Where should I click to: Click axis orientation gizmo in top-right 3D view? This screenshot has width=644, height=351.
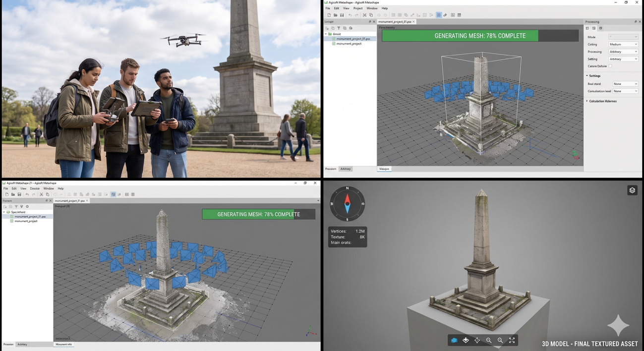(575, 155)
